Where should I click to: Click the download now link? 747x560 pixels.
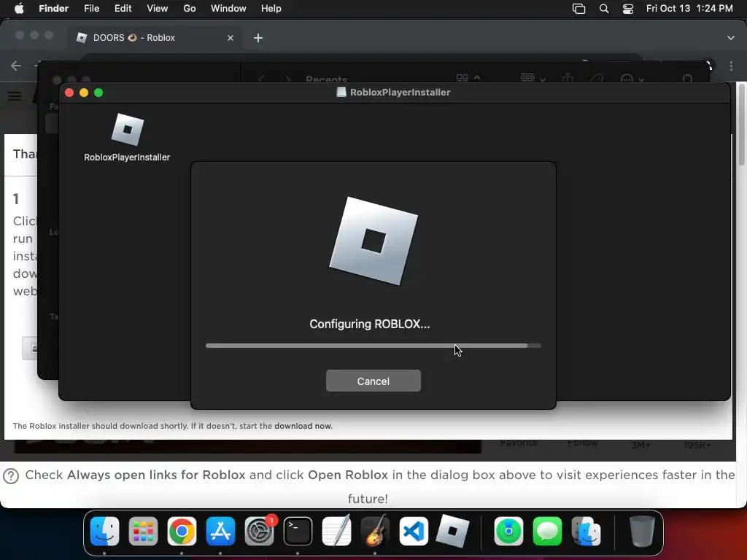coord(303,426)
